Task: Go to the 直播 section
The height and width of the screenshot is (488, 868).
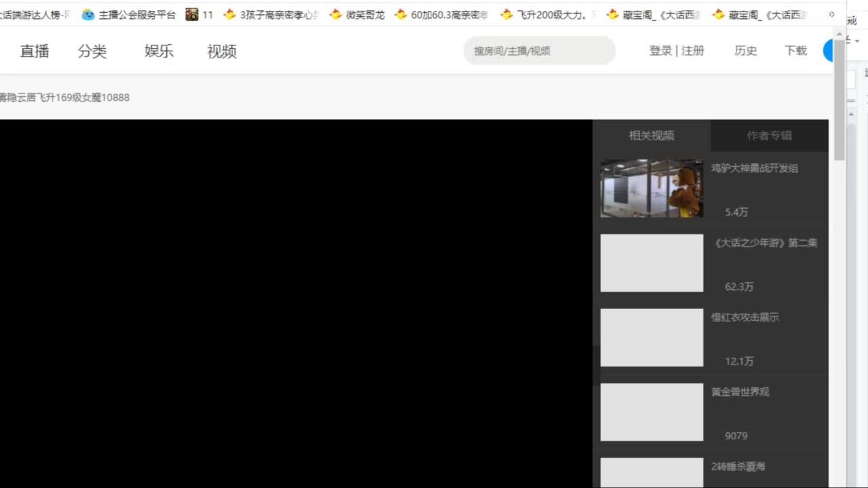Action: click(x=35, y=51)
